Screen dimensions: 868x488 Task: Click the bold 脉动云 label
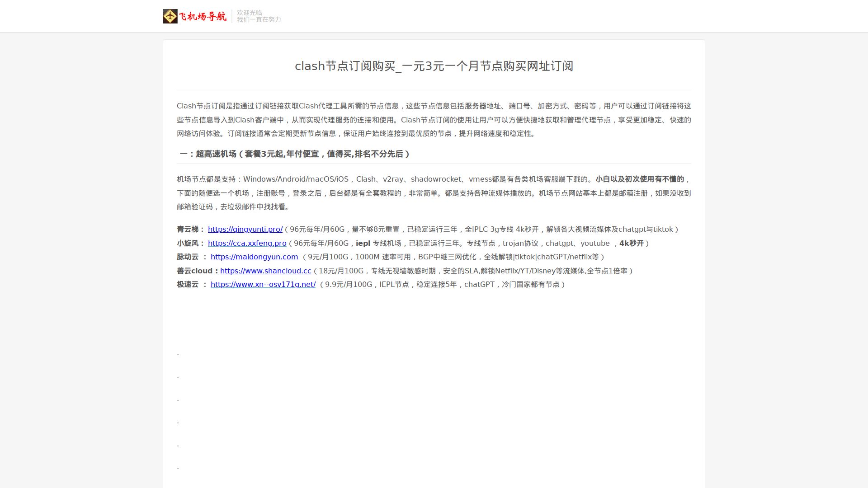point(188,257)
